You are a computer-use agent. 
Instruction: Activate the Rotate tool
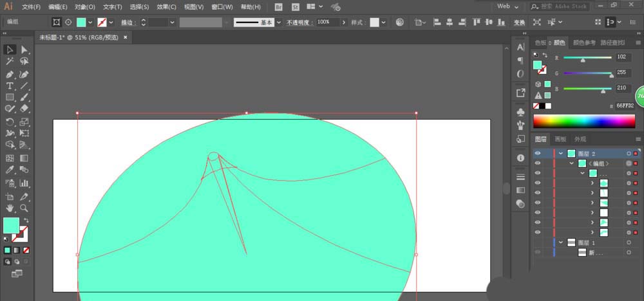click(x=10, y=122)
